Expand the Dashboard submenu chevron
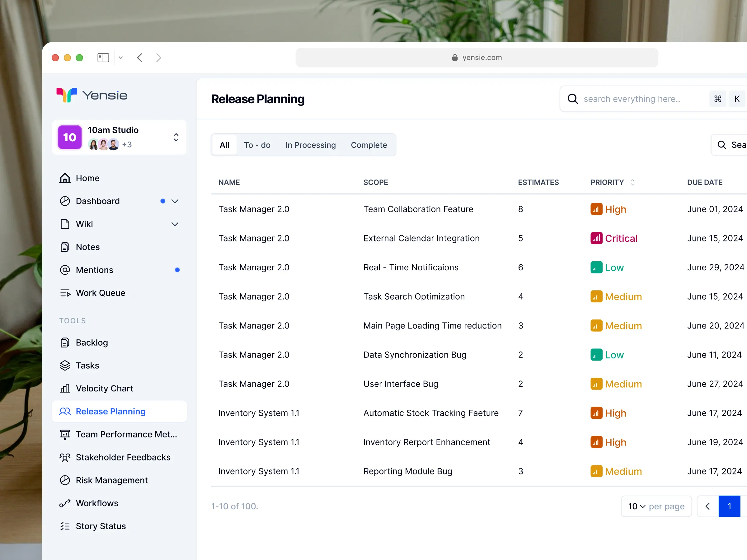This screenshot has width=747, height=560. [175, 201]
